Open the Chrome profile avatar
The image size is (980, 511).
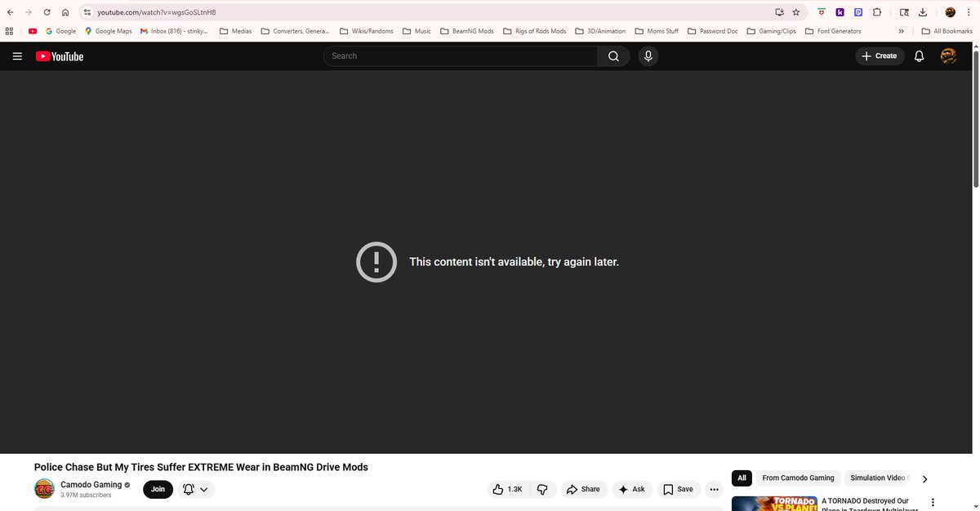[950, 12]
